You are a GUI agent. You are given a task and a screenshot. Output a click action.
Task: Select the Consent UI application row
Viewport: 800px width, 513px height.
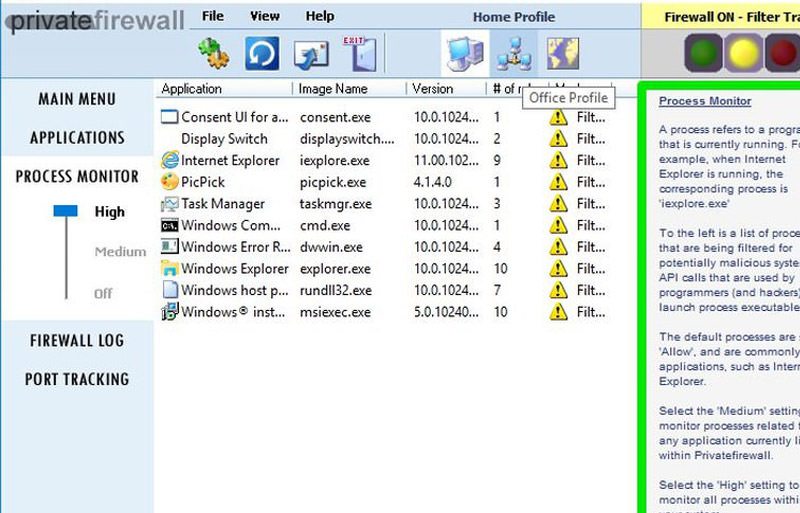[x=383, y=117]
